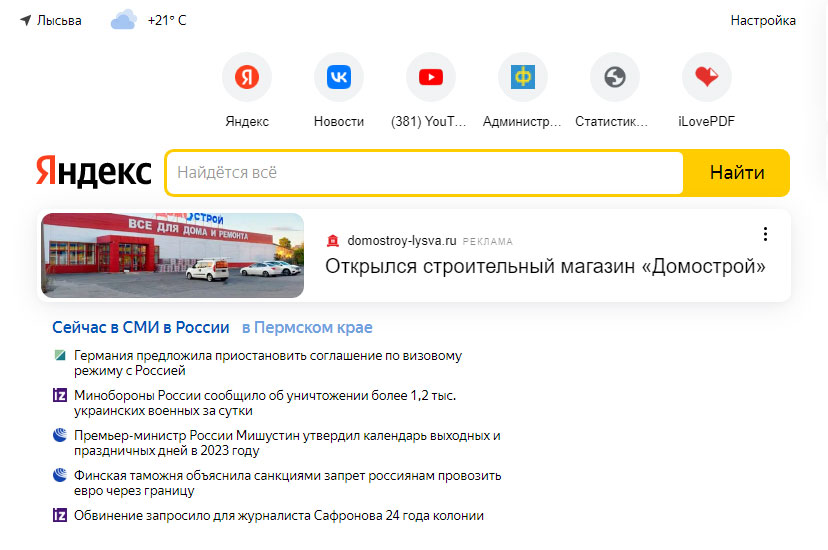The width and height of the screenshot is (828, 550).
Task: Click the Новости shortcut label
Action: coord(339,121)
